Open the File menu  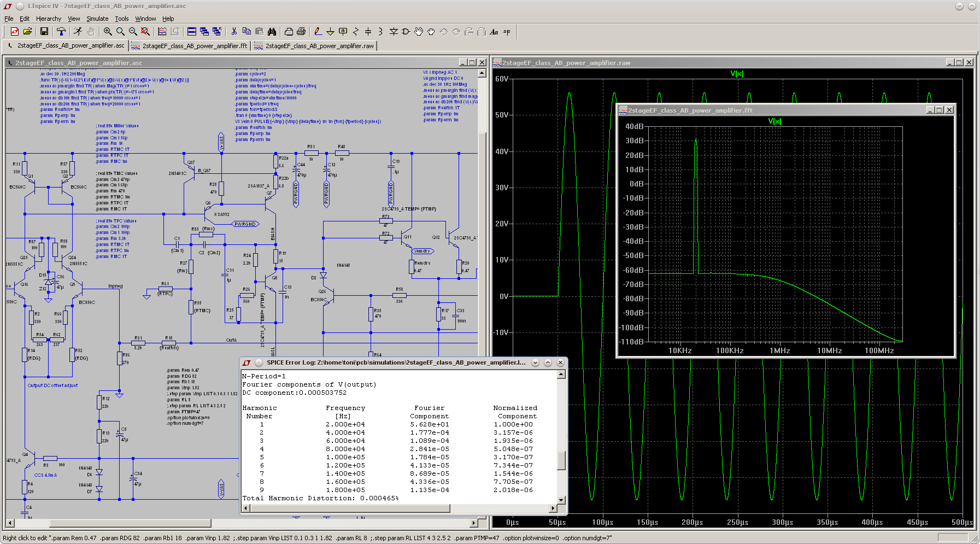tap(9, 19)
